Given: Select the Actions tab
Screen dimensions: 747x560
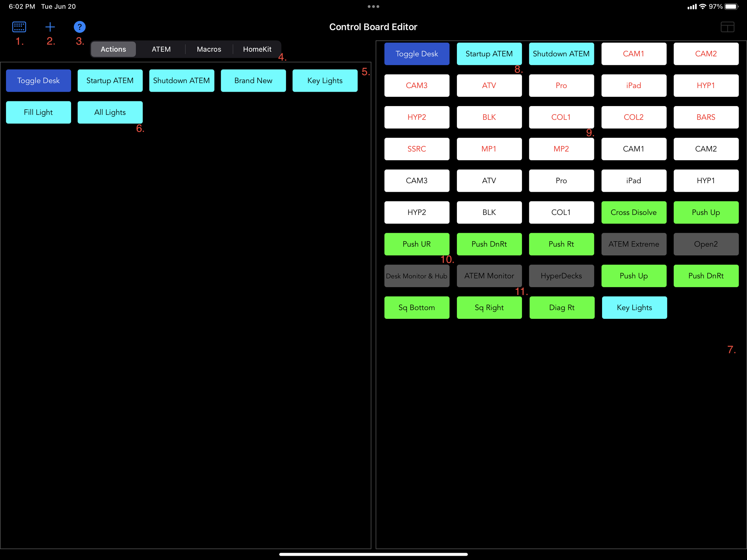Looking at the screenshot, I should (x=113, y=49).
